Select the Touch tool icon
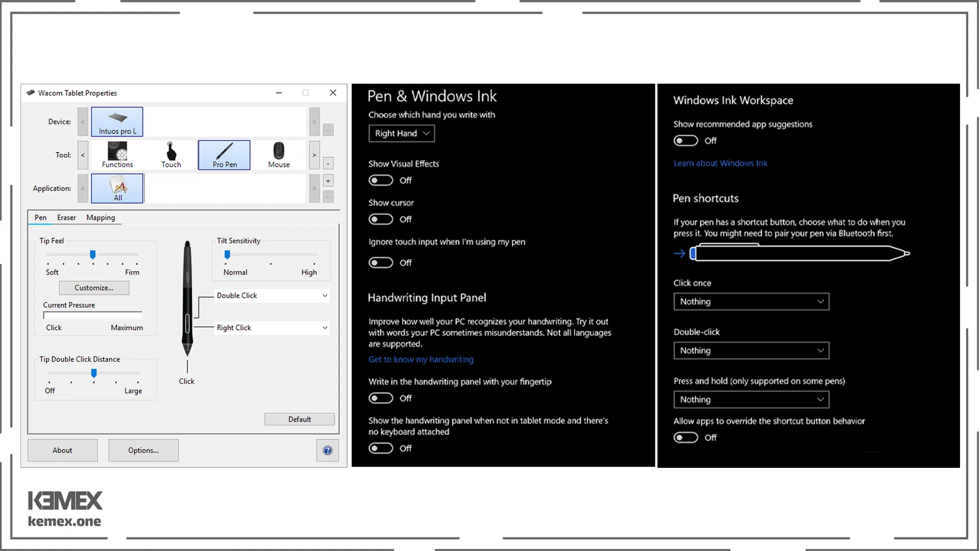980x551 pixels. click(171, 155)
